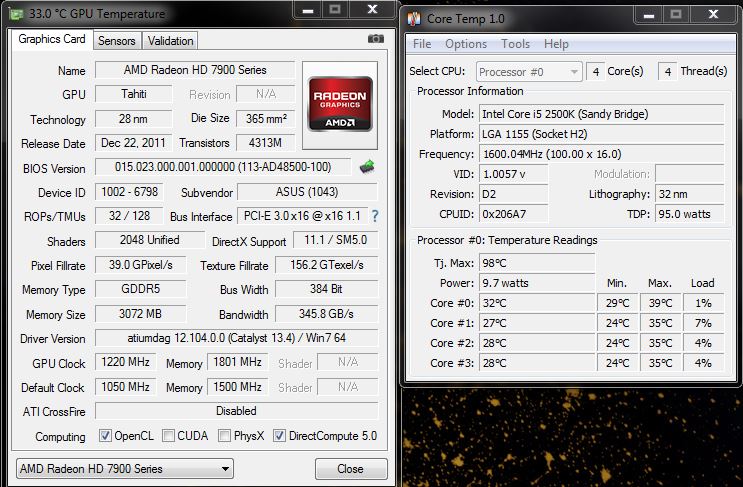Viewport: 743px width, 487px height.
Task: Click the GPU-Z title bar icon
Action: pyautogui.click(x=17, y=14)
